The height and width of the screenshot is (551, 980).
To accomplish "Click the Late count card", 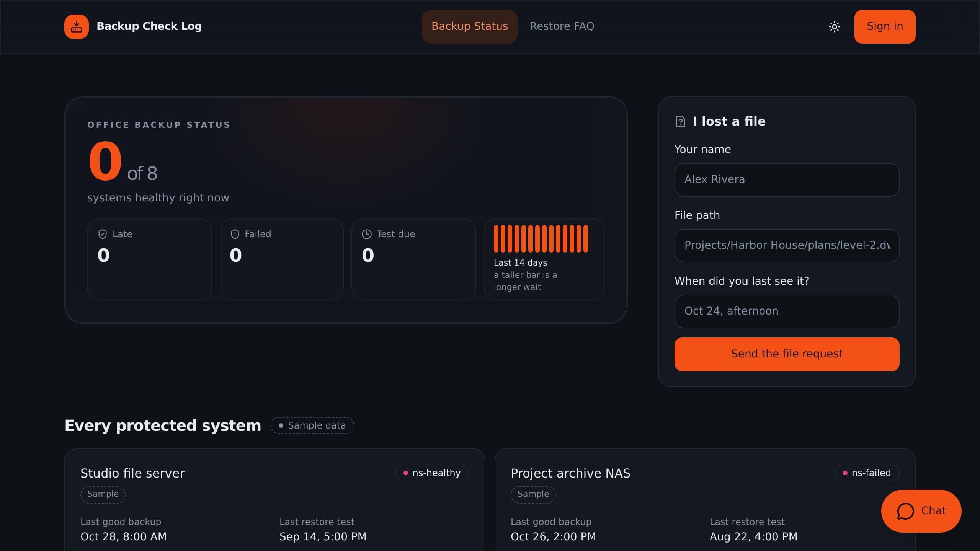I will coord(150,259).
